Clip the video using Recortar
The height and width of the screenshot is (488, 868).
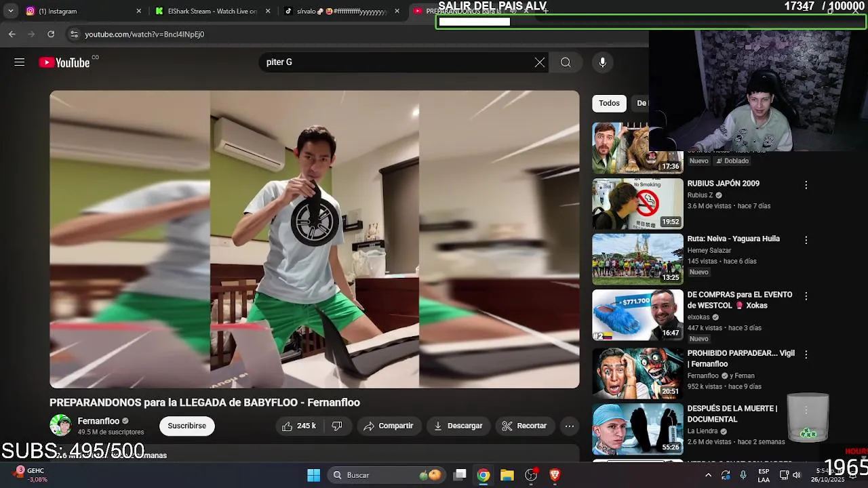coord(524,426)
